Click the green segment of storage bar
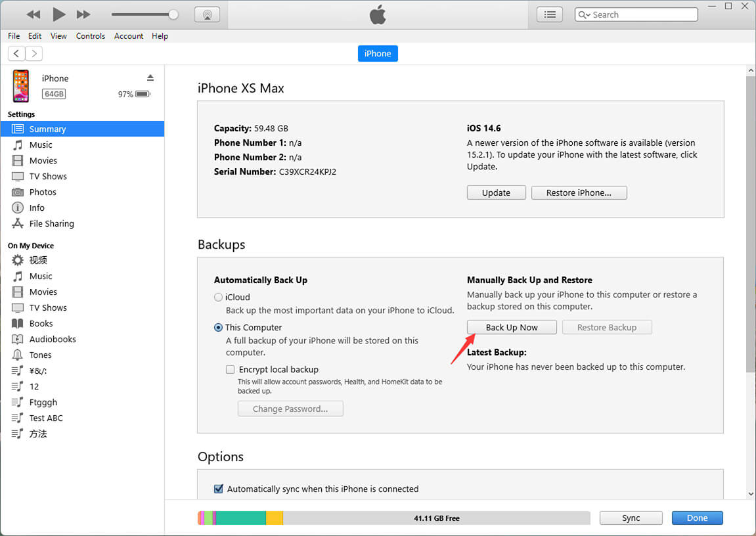 [240, 518]
